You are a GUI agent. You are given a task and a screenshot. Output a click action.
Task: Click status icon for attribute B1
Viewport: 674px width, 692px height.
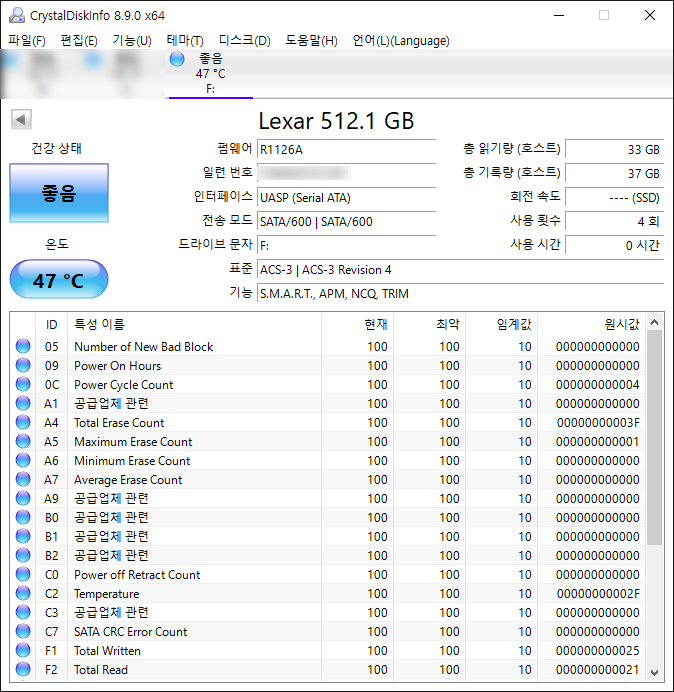(x=23, y=536)
